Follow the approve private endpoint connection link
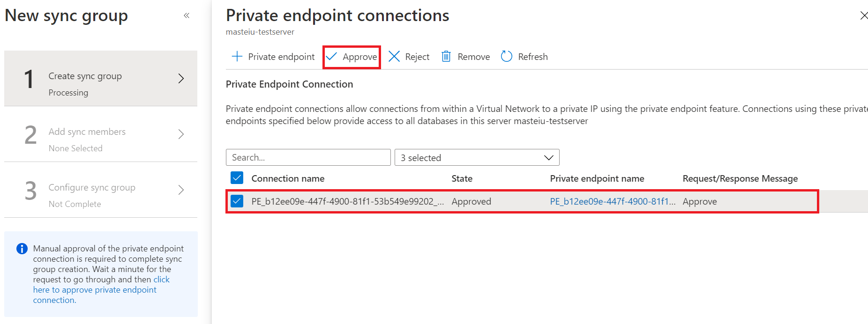868x324 pixels. 95,290
